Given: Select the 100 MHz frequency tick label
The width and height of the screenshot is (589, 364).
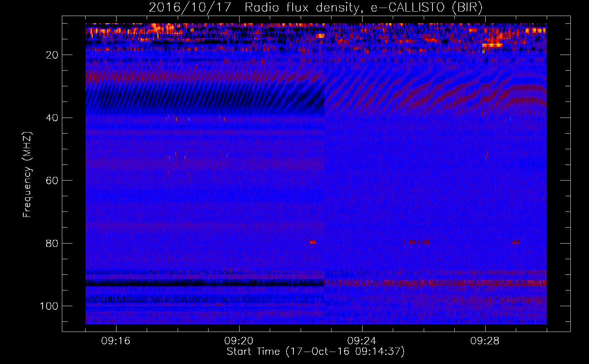Looking at the screenshot, I should coord(49,306).
